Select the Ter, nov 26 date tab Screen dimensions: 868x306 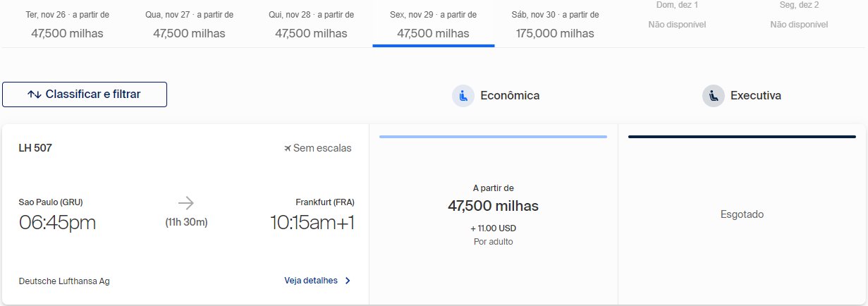[68, 24]
